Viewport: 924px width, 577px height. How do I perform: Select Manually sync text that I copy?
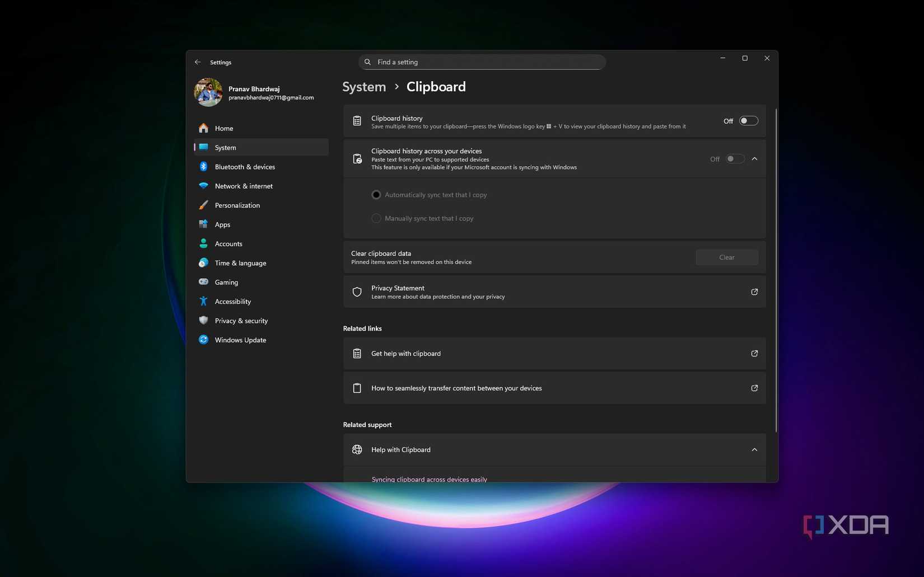[x=376, y=218]
